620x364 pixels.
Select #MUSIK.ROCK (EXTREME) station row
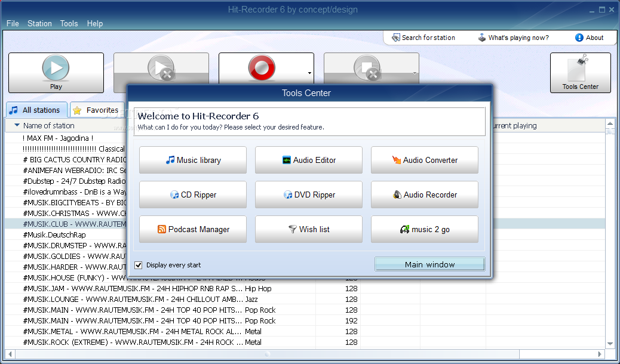tap(305, 343)
